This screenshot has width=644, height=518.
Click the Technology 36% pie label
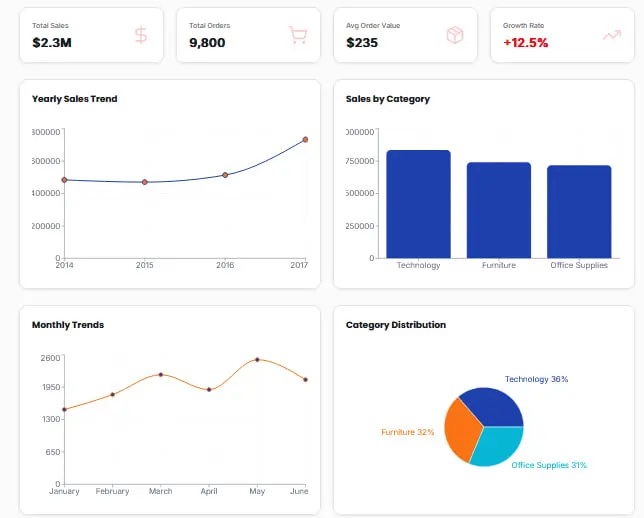tap(536, 379)
